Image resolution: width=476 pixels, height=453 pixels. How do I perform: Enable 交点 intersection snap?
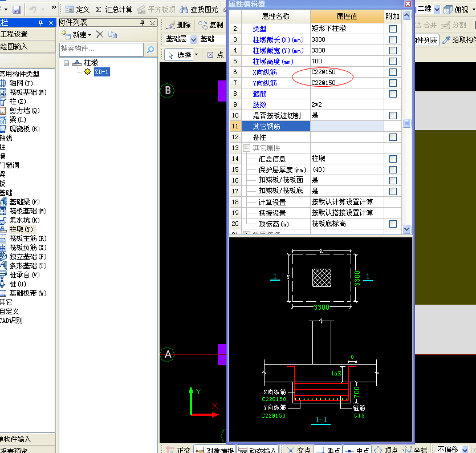(299, 450)
